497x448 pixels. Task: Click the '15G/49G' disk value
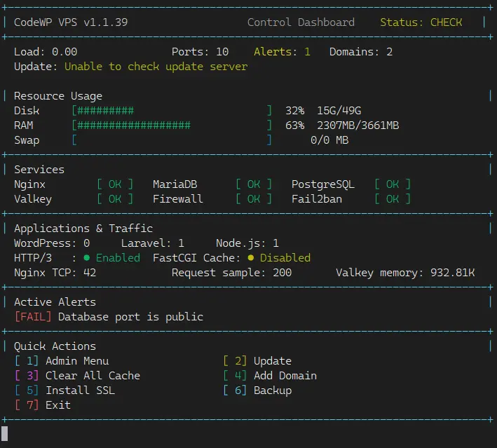coord(339,110)
